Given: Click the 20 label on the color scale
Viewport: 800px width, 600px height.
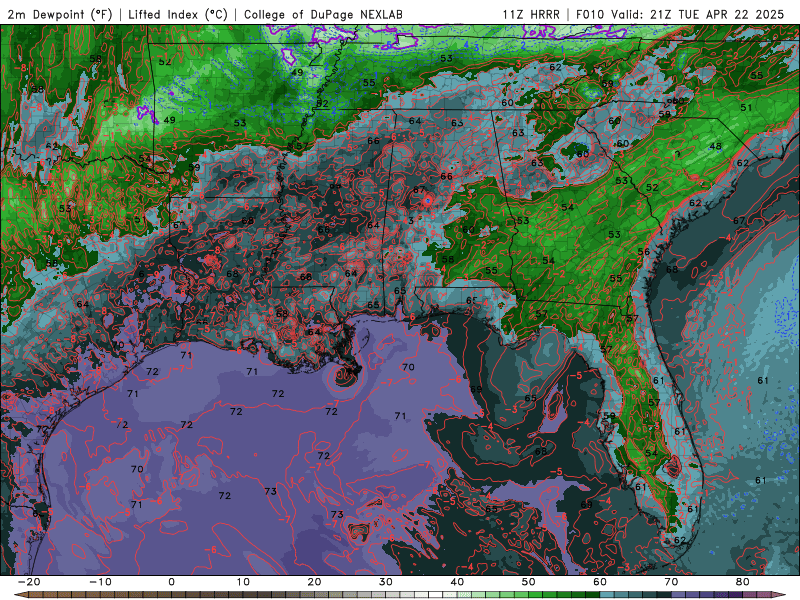Looking at the screenshot, I should click(x=314, y=582).
